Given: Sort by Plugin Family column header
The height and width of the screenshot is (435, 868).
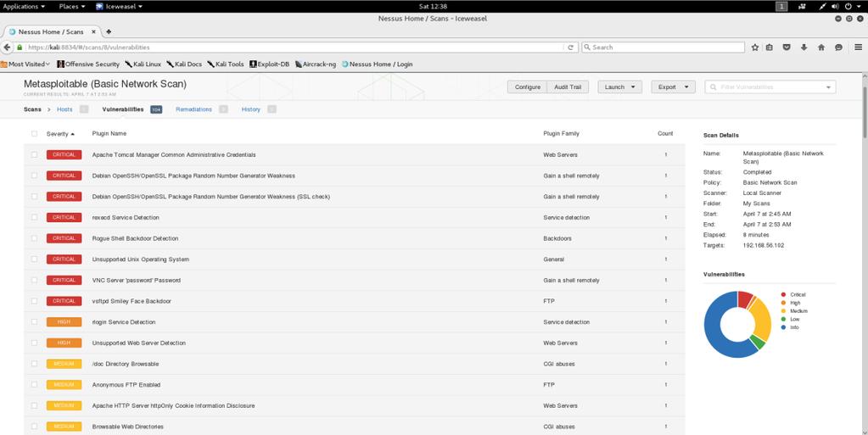Looking at the screenshot, I should pos(562,133).
